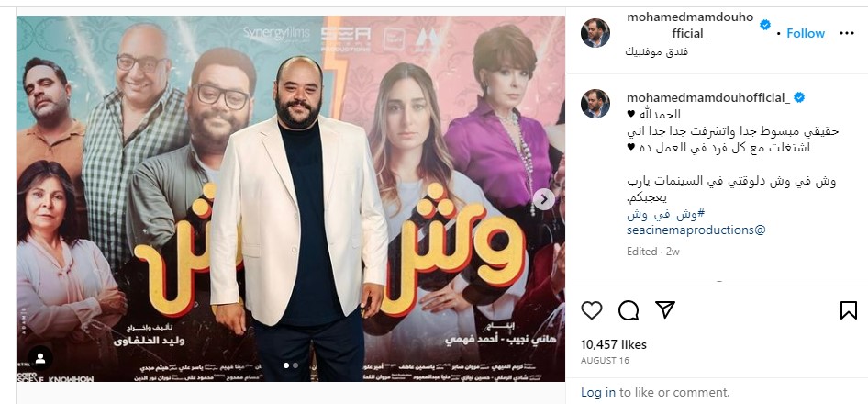This screenshot has width=868, height=404.
Task: Click verified badge in post header
Action: pos(765,25)
